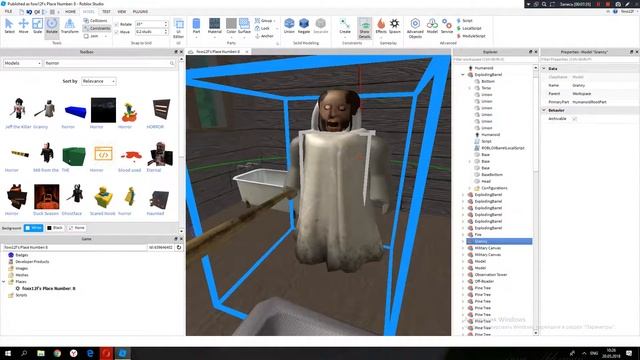Open the Models category dropdown
Image resolution: width=640 pixels, height=360 pixels.
coord(22,63)
